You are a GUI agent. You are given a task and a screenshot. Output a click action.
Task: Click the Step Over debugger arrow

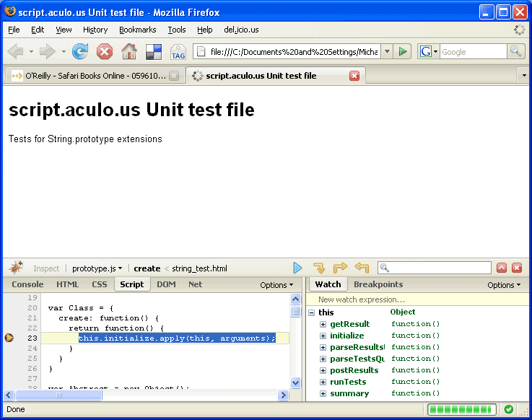[340, 268]
